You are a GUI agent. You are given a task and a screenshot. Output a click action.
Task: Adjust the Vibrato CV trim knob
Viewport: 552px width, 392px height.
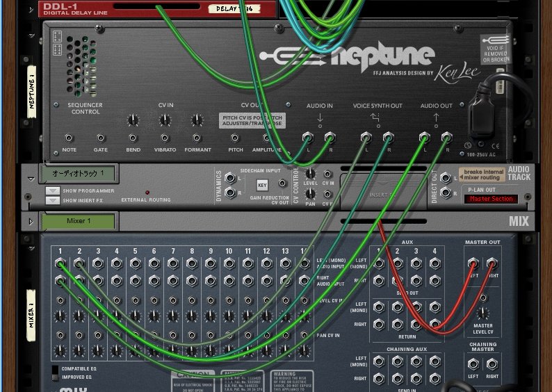(x=165, y=120)
